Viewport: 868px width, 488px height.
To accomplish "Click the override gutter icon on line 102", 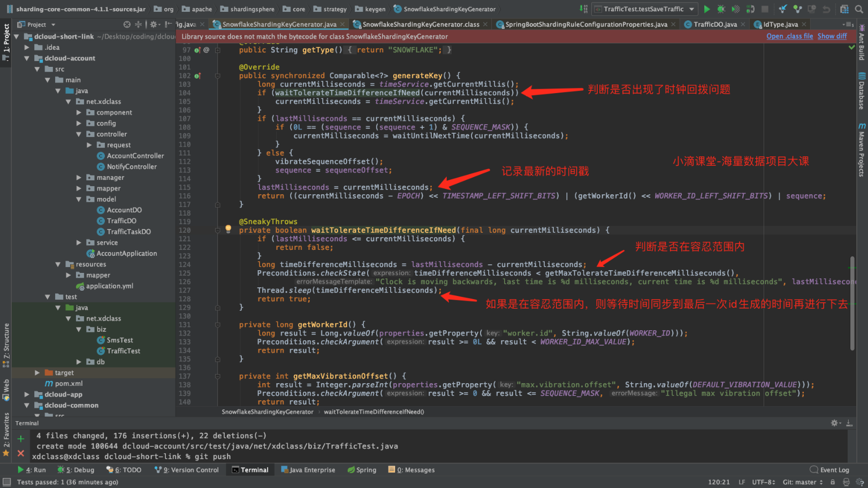I will point(197,76).
